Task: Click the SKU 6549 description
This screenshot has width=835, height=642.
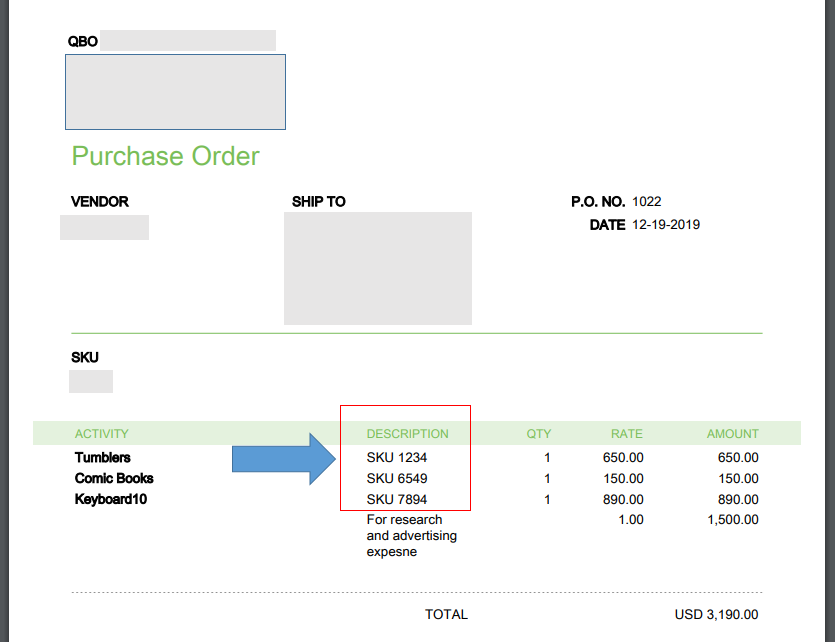Action: 397,478
